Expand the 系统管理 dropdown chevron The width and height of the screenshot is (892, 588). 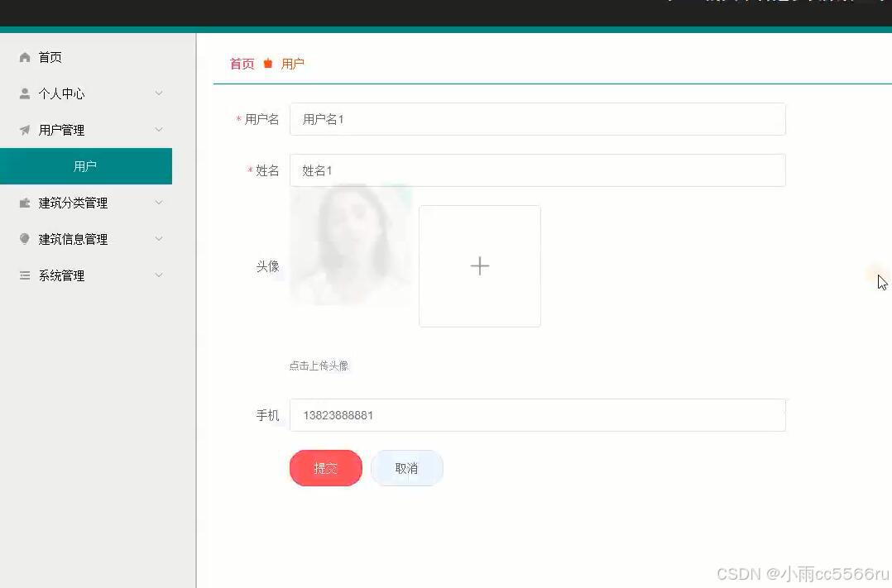tap(158, 275)
